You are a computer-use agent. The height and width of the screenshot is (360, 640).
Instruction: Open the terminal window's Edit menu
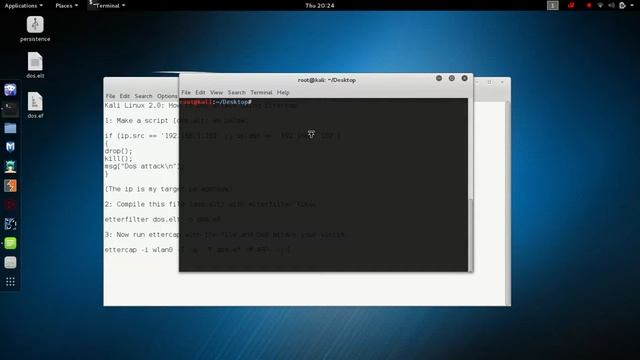[x=200, y=93]
